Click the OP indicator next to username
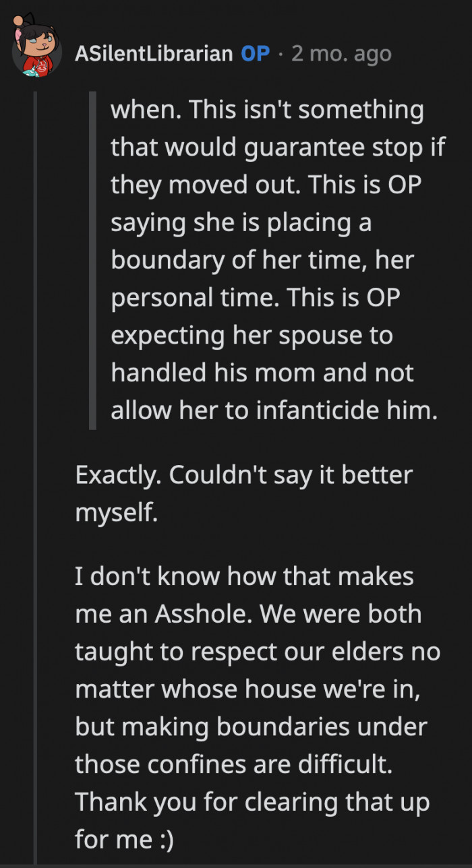This screenshot has width=472, height=868. pos(257,54)
